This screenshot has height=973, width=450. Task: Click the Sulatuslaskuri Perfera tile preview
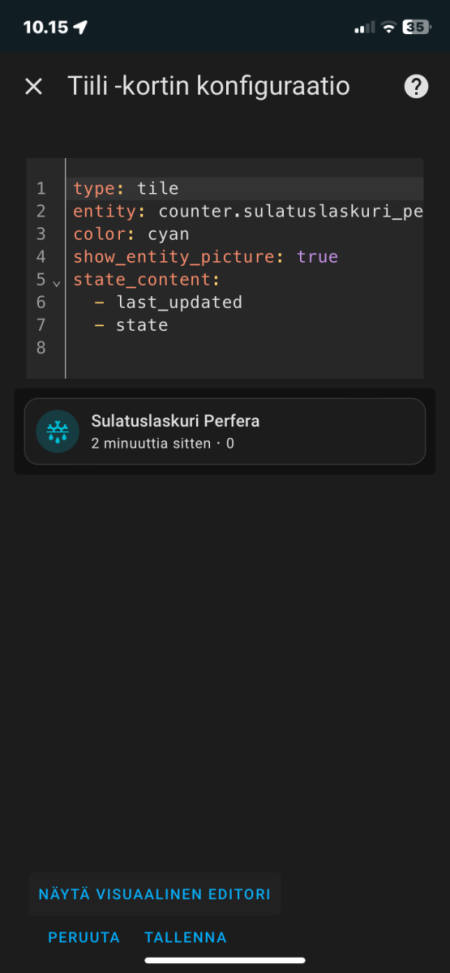point(225,431)
